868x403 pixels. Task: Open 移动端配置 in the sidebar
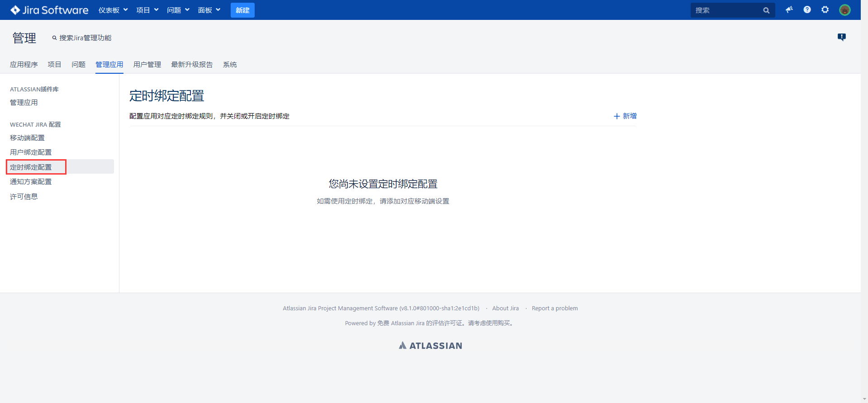[27, 138]
